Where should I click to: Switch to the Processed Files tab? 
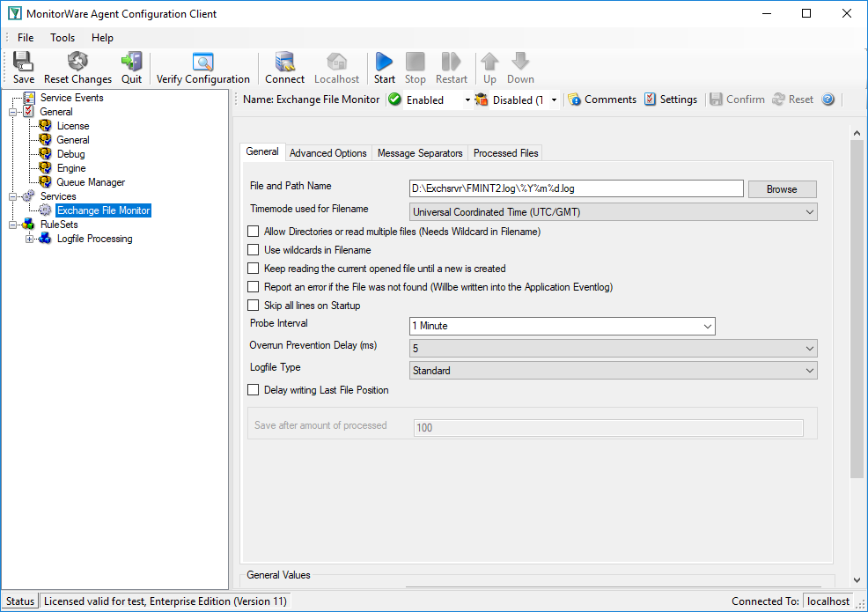(x=505, y=153)
